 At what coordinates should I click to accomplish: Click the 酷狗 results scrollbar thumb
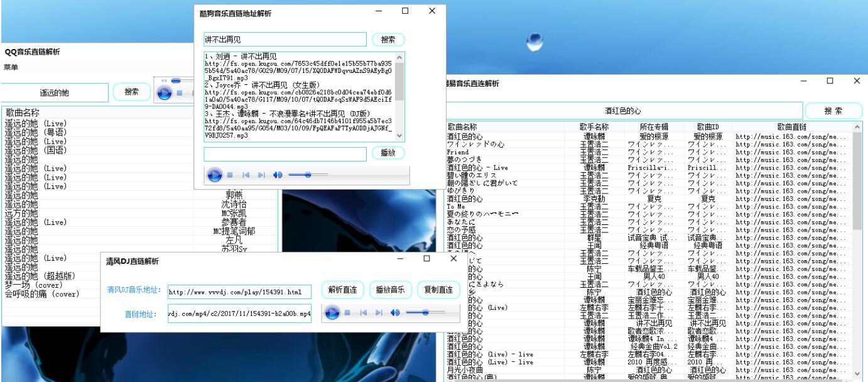tap(399, 80)
